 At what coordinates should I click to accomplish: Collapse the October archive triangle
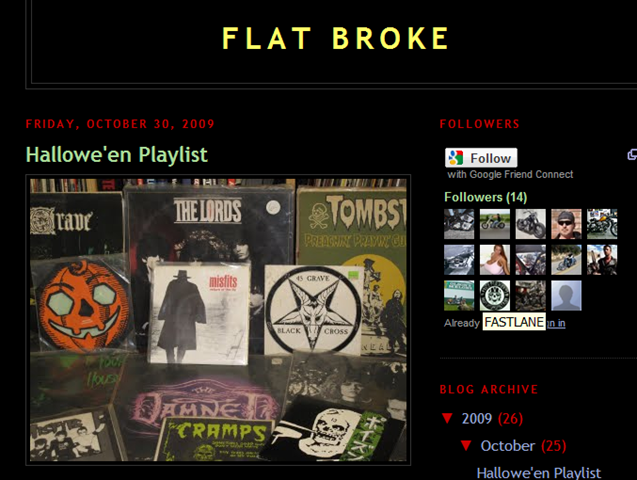(x=466, y=445)
